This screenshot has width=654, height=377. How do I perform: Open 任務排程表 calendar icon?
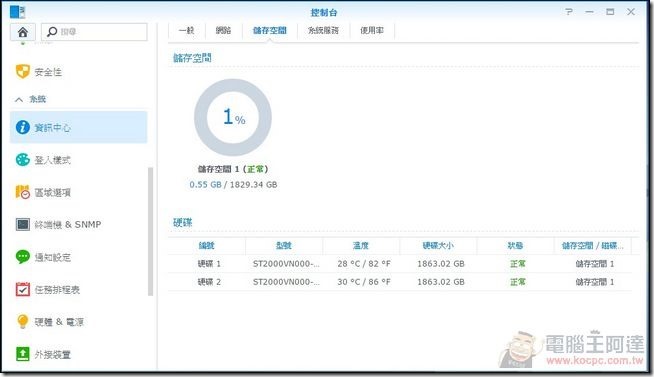[x=23, y=289]
